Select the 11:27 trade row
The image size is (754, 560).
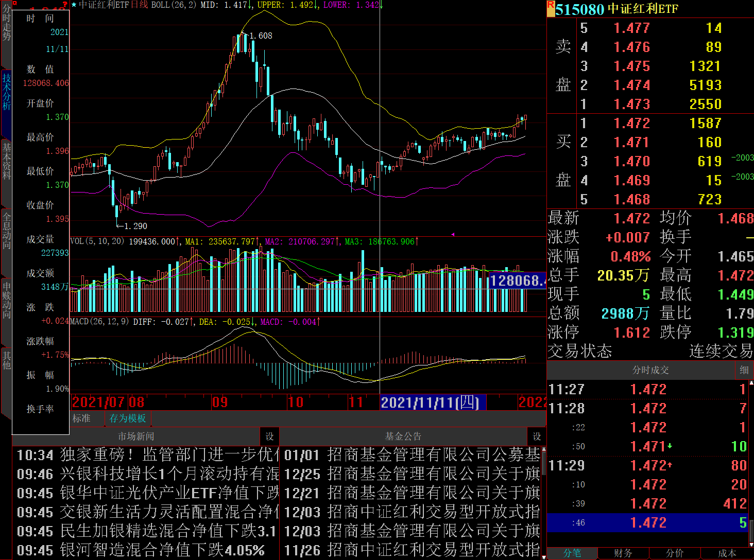click(x=647, y=390)
